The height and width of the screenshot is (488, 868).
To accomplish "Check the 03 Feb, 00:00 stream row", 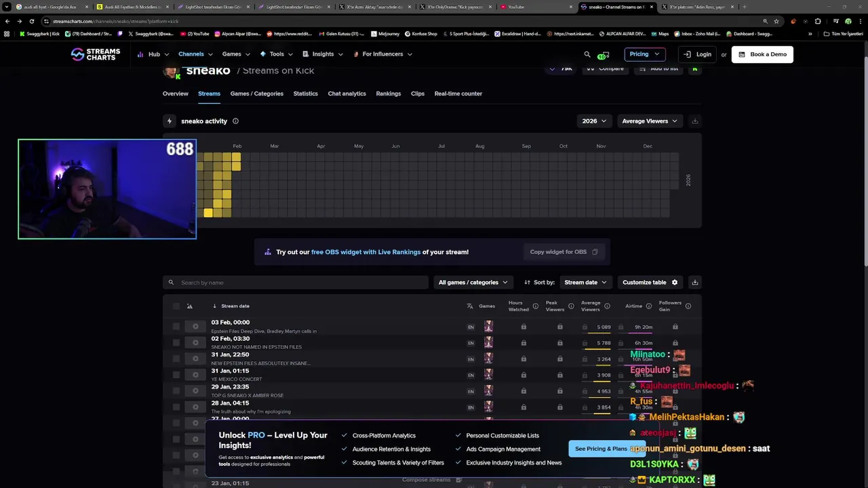I will click(x=176, y=327).
